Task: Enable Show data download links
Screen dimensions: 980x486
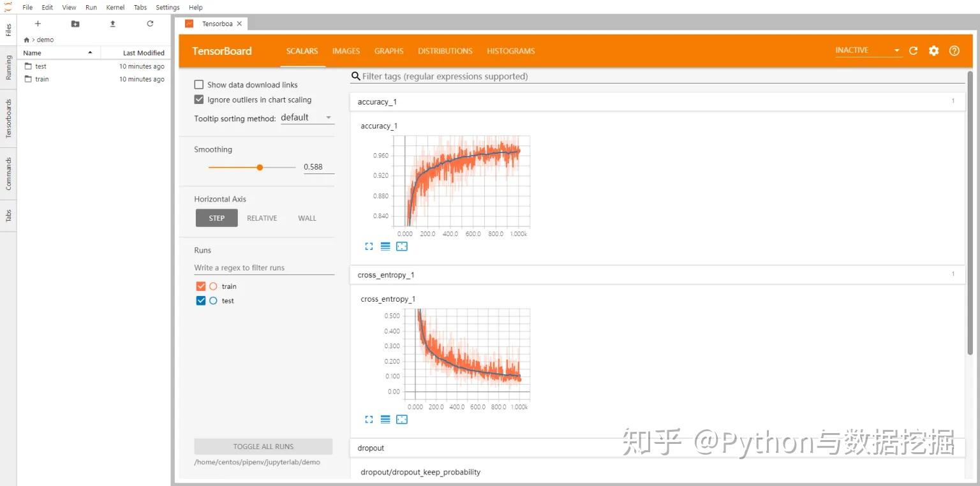Action: click(198, 84)
